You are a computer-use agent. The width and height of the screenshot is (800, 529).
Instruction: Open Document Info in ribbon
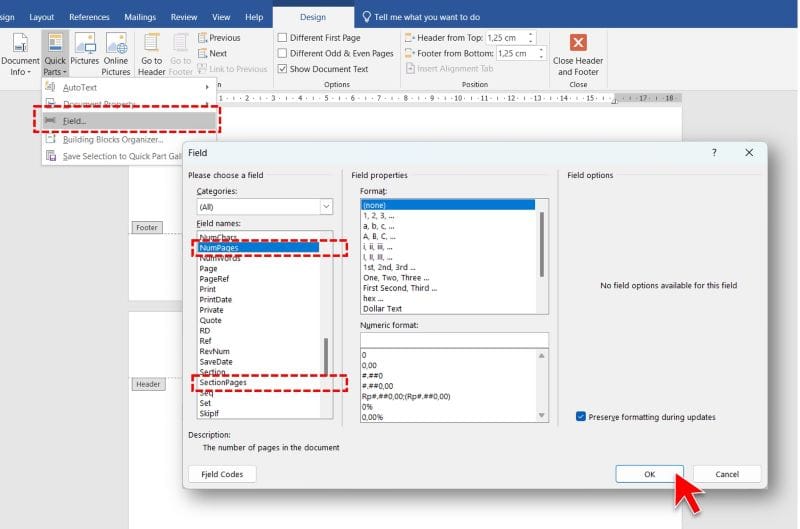(20, 54)
